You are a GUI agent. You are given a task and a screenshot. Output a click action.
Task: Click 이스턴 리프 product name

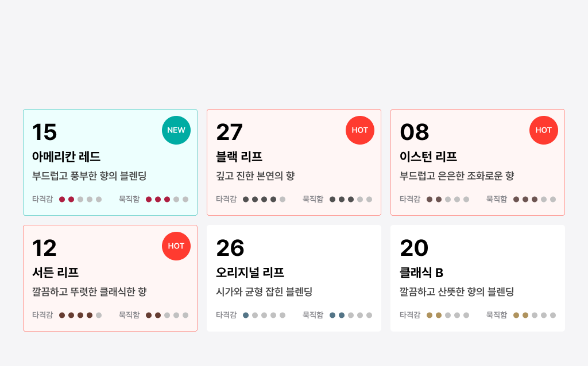(428, 156)
